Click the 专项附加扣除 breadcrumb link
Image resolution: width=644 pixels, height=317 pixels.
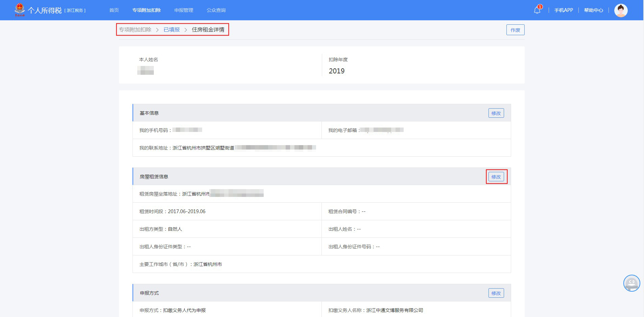tap(135, 30)
